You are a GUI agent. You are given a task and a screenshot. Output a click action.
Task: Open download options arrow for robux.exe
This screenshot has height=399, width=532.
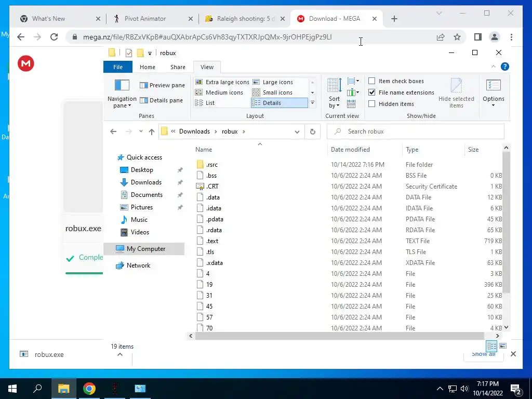point(120,354)
